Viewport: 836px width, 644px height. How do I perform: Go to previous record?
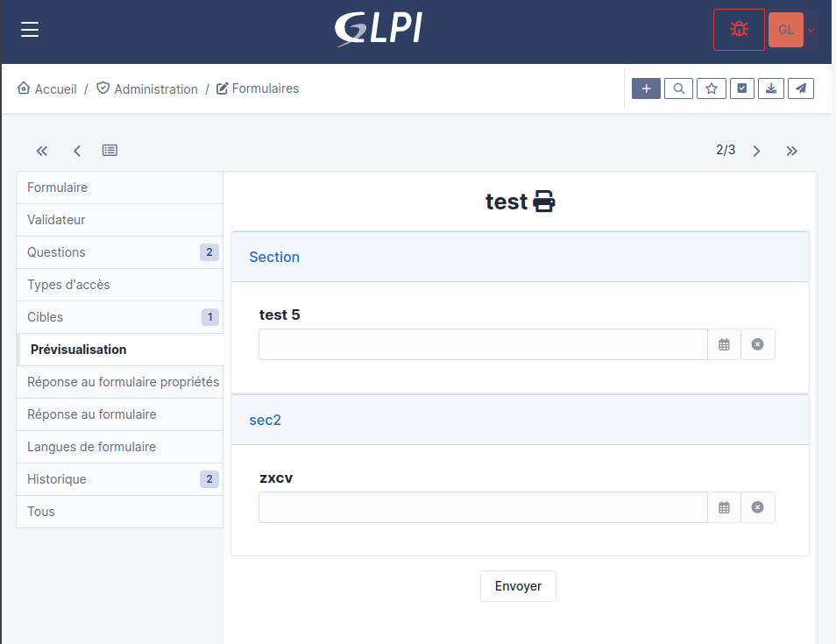[x=77, y=151]
